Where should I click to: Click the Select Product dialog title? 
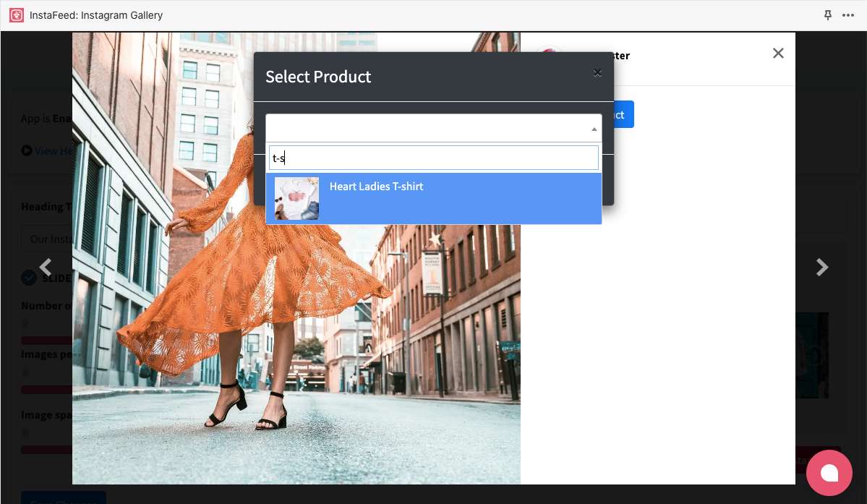coord(318,77)
